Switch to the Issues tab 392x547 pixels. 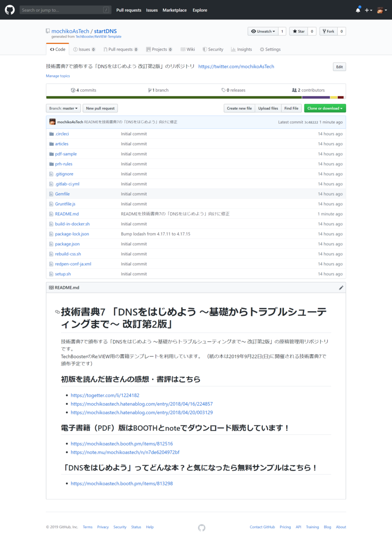(84, 49)
